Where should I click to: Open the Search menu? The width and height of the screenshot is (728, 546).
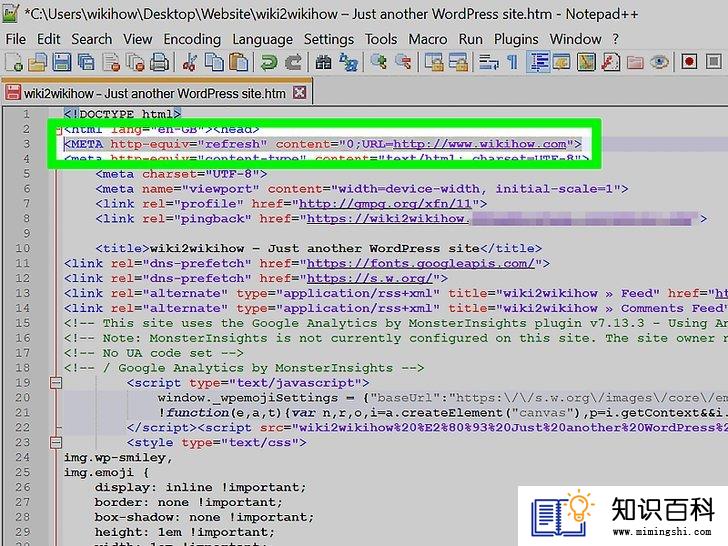click(91, 39)
